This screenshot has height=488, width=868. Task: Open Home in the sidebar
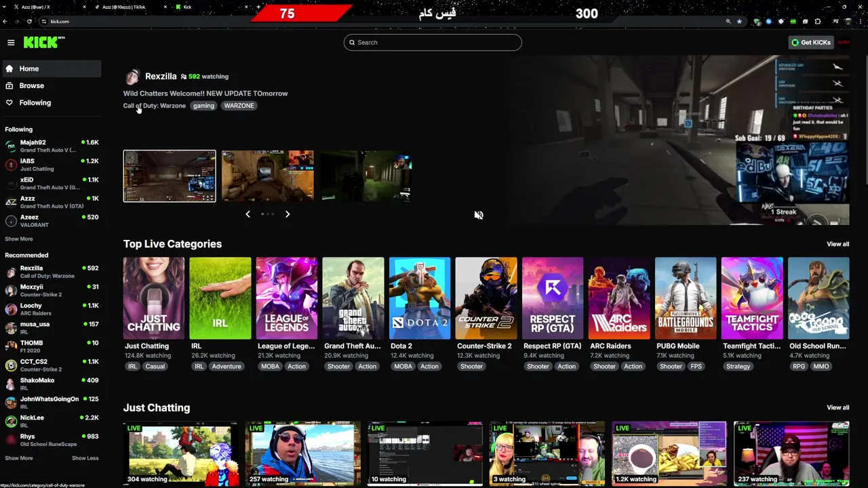[x=51, y=68]
